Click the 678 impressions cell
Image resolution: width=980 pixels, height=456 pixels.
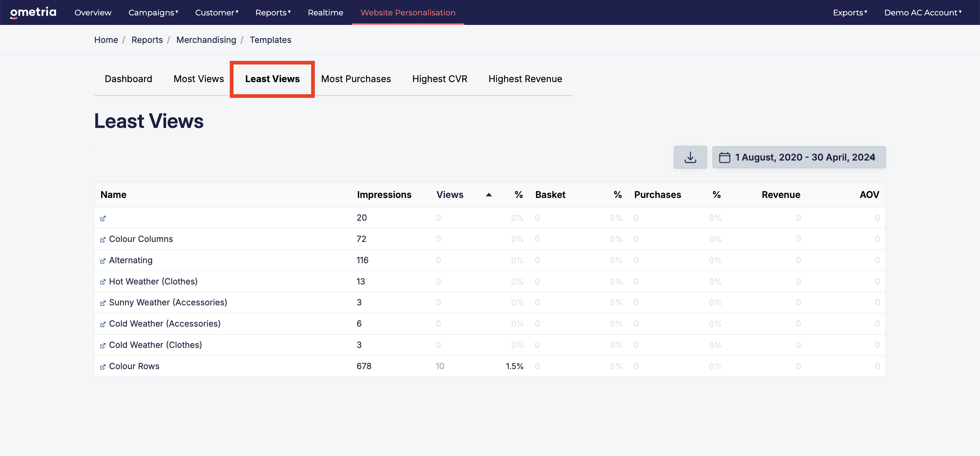(x=364, y=366)
